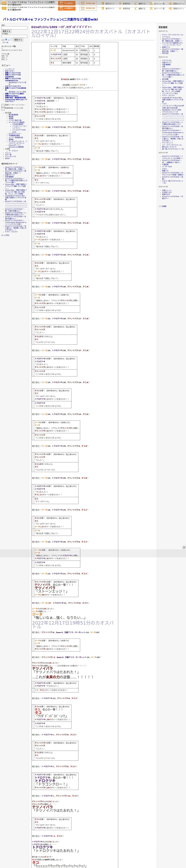The image size is (186, 868).
Task: Open the site title バトルロイヤルR+α総合wiki link
Action: pos(50,20)
